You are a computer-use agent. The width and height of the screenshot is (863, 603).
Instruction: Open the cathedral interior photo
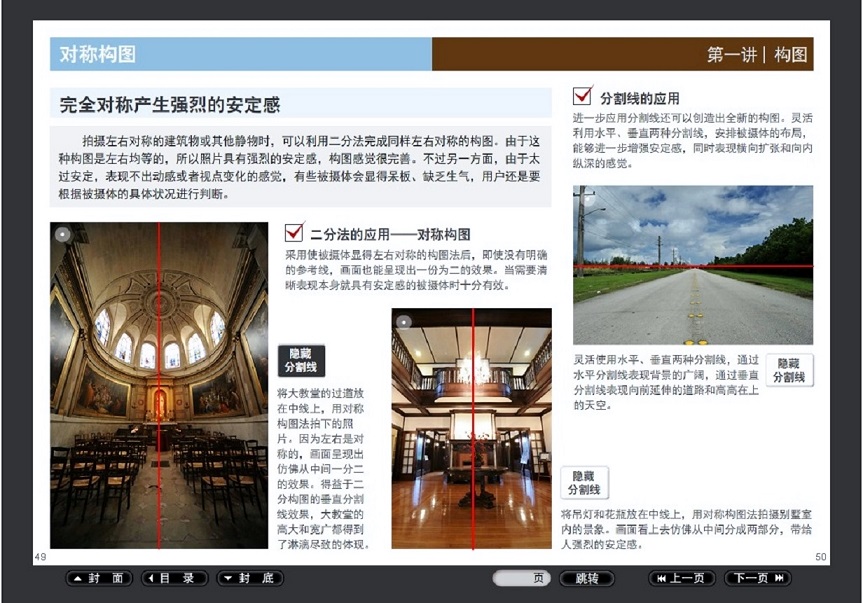[159, 385]
